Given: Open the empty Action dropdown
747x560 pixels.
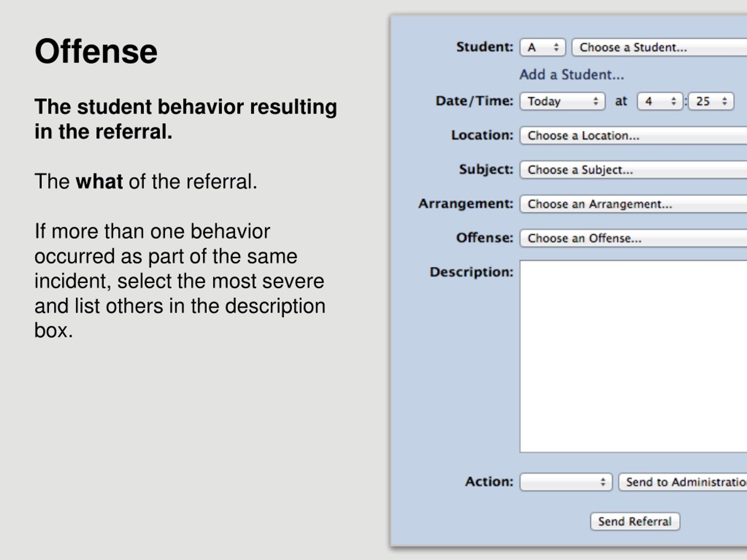Looking at the screenshot, I should tap(566, 482).
